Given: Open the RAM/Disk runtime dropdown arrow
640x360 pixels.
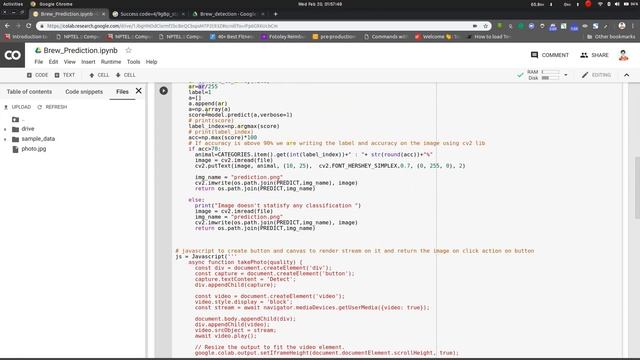Looking at the screenshot, I should (x=566, y=75).
